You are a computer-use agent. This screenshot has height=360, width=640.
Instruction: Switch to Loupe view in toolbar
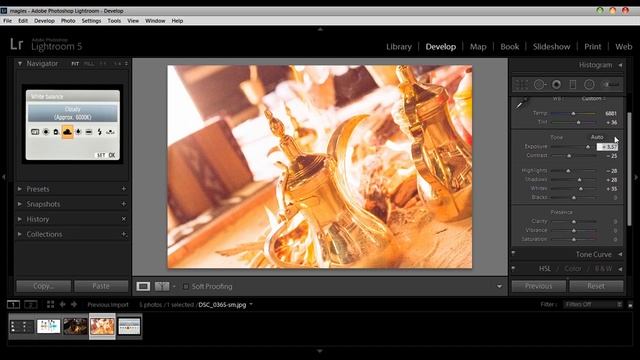[143, 286]
